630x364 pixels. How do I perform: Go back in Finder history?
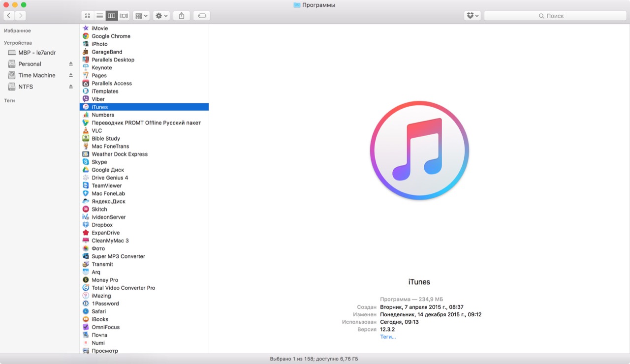click(9, 16)
